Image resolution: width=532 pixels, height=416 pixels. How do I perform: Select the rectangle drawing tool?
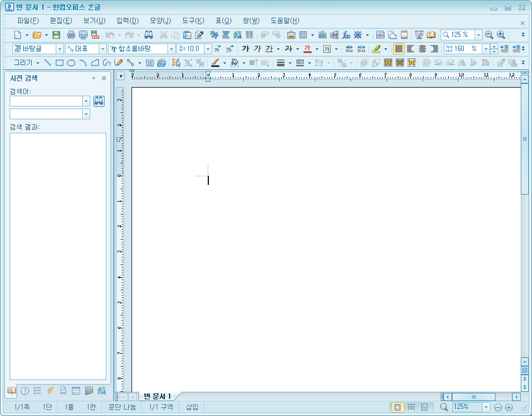59,63
